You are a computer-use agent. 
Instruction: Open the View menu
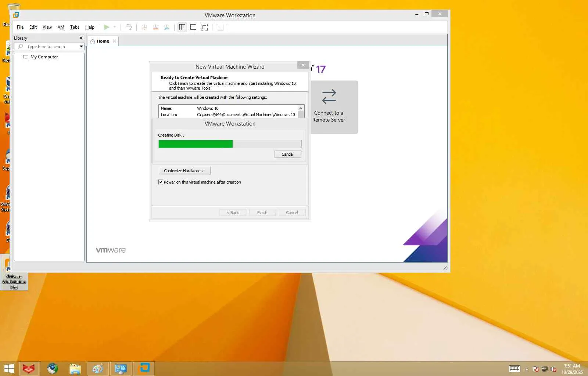click(x=47, y=27)
